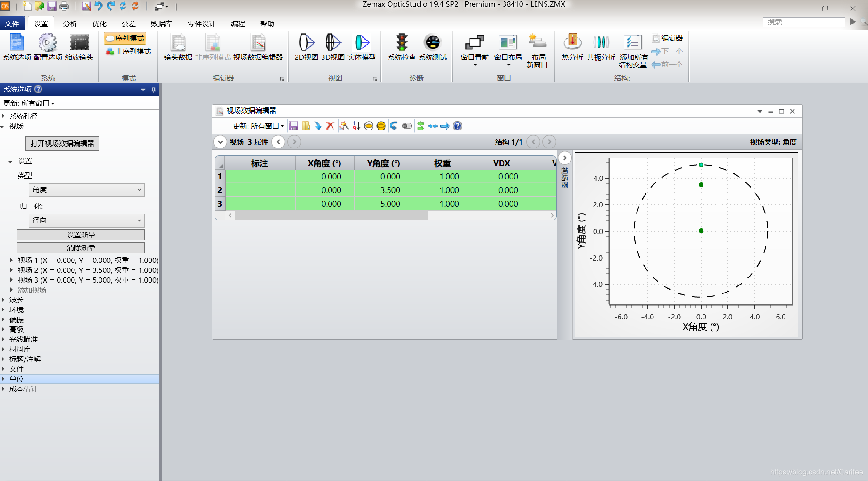This screenshot has width=868, height=481.
Task: Open the 归一化 径向 dropdown
Action: 87,220
